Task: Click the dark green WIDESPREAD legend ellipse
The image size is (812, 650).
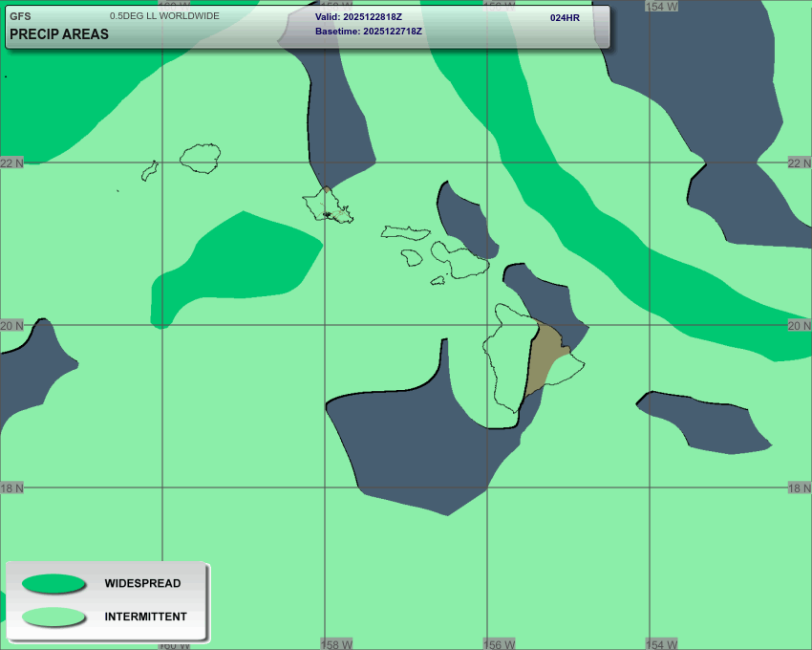Action: (53, 583)
